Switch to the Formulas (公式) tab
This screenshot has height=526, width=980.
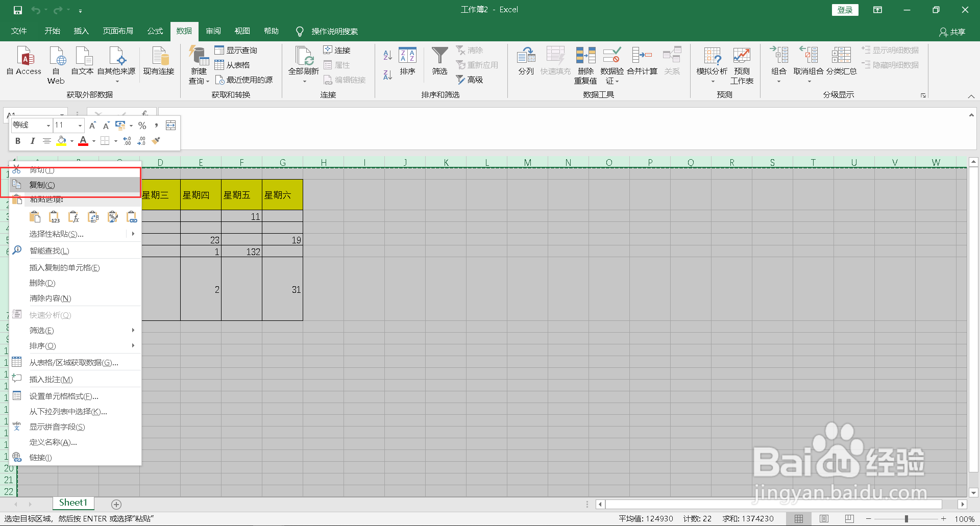click(x=155, y=31)
